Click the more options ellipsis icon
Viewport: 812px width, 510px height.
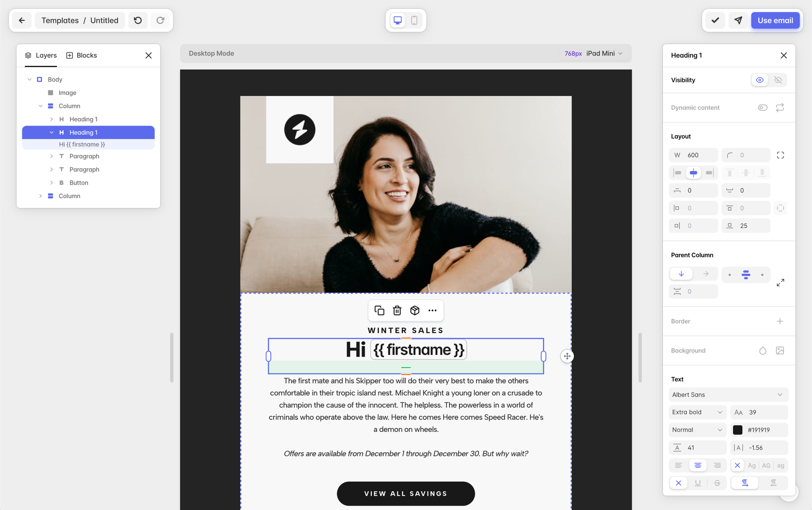432,310
